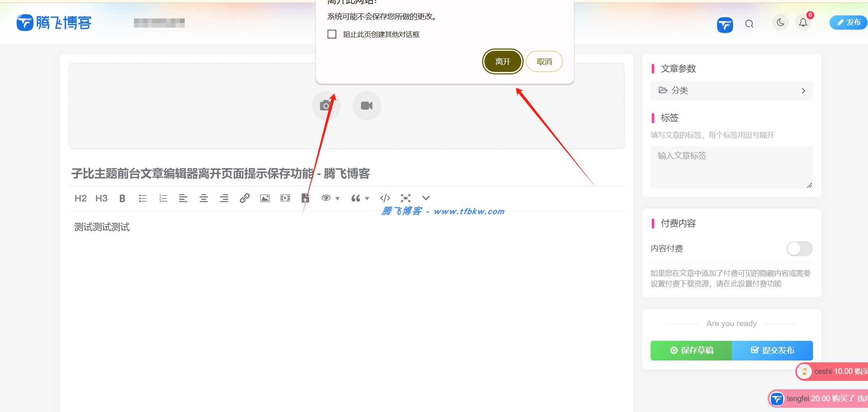The image size is (868, 412).
Task: Click 离开 to leave the page
Action: point(502,61)
